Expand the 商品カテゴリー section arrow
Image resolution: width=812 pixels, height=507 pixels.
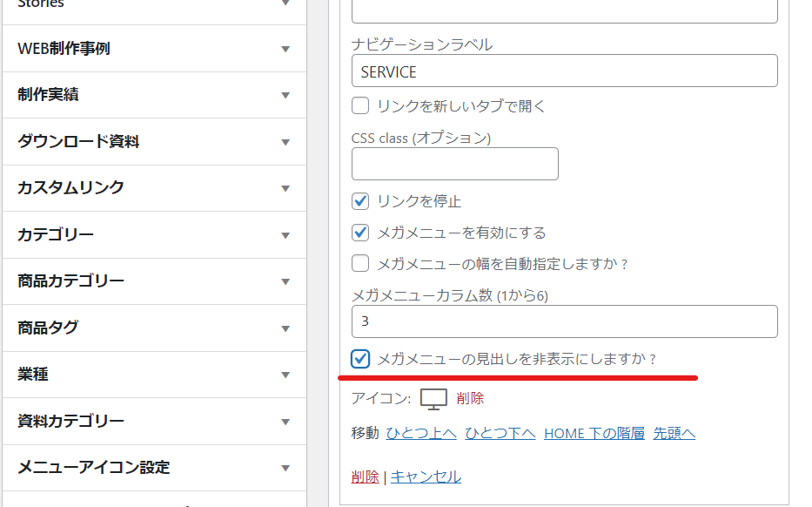point(285,281)
